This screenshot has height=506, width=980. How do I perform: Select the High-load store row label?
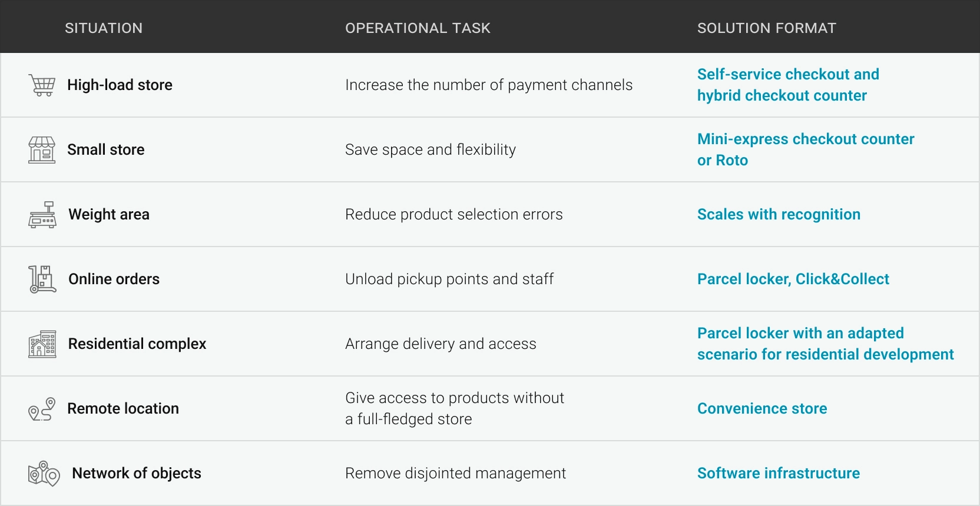[120, 85]
